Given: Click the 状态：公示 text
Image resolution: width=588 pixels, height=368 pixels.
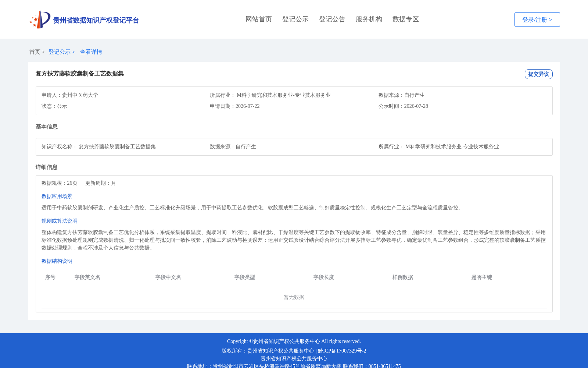Looking at the screenshot, I should [54, 106].
